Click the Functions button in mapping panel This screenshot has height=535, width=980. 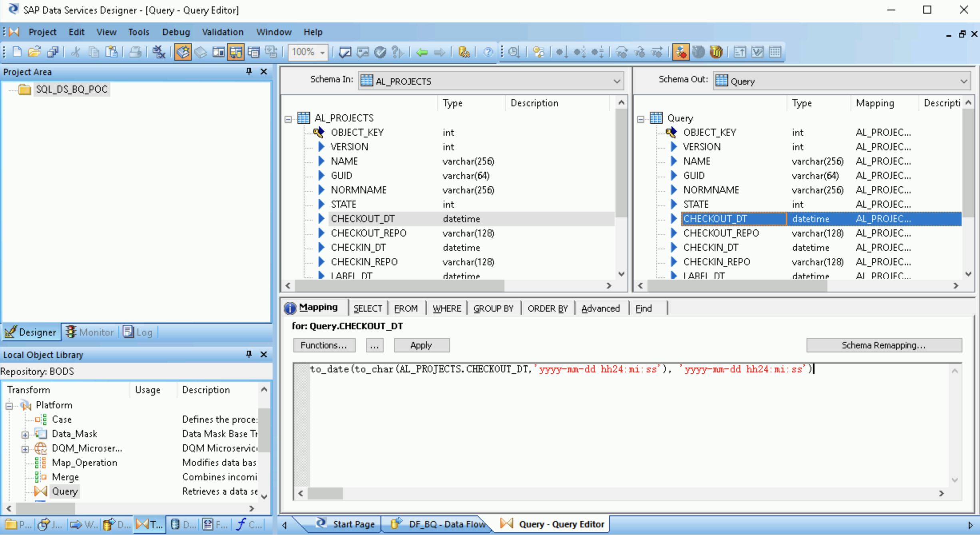[x=324, y=345]
